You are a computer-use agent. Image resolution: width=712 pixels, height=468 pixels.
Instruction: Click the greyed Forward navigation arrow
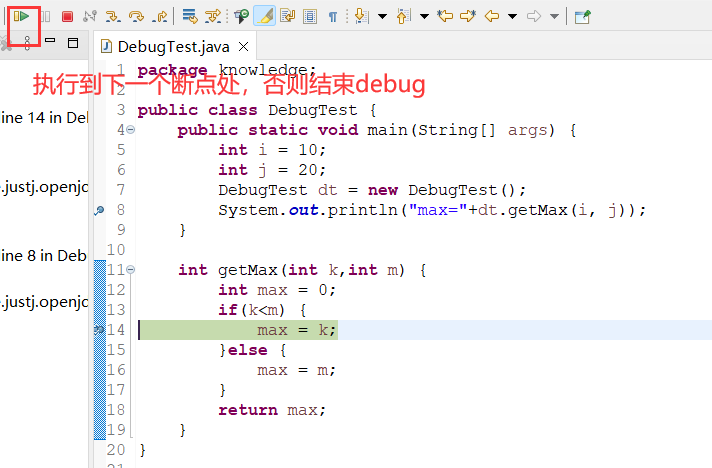(534, 17)
